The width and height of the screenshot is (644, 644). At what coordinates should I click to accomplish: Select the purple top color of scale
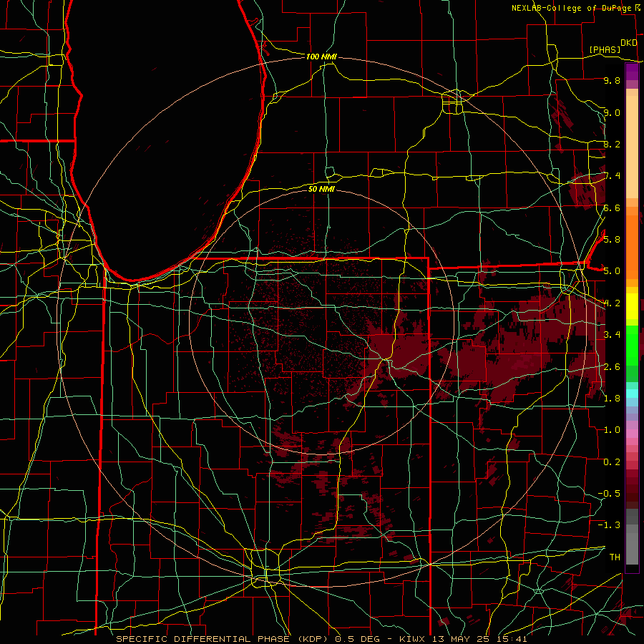click(x=632, y=72)
